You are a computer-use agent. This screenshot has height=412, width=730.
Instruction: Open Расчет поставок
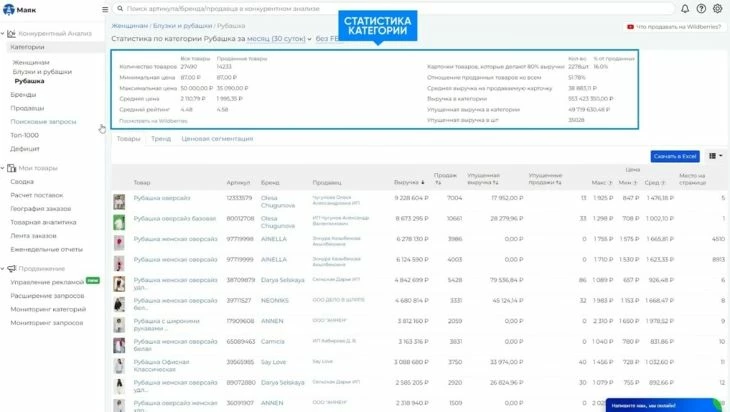tap(37, 195)
